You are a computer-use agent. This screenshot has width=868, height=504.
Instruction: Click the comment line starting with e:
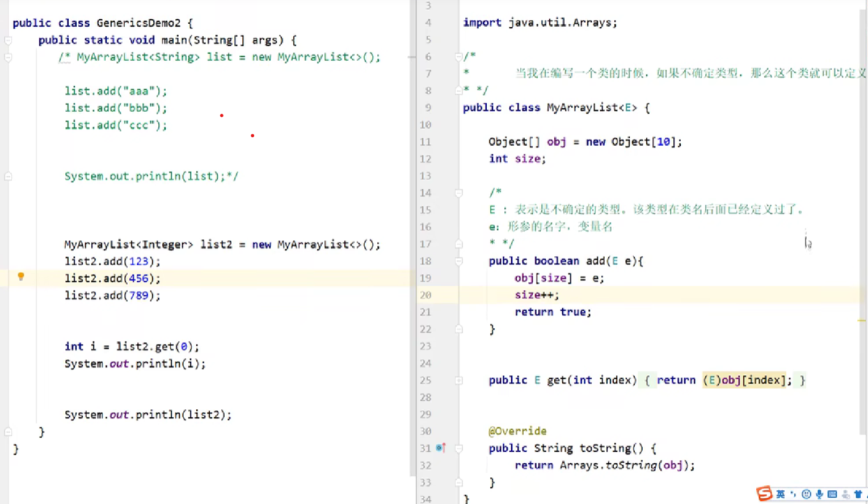coord(551,227)
